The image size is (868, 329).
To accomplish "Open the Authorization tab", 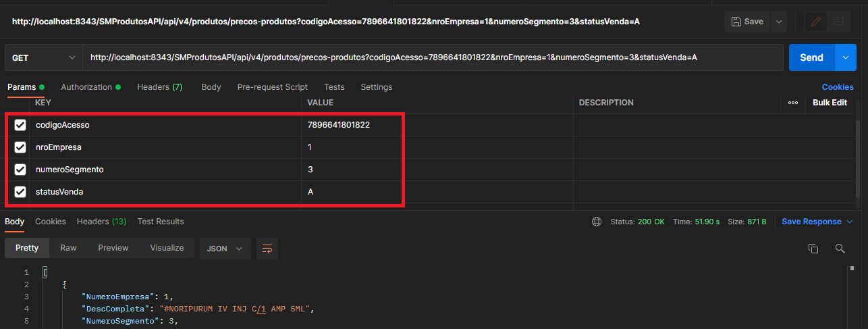I will (x=90, y=87).
